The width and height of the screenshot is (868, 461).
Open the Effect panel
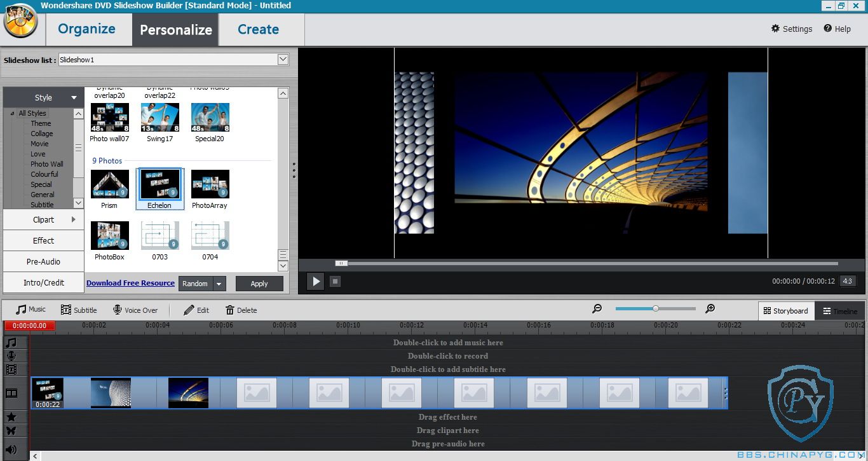tap(43, 240)
